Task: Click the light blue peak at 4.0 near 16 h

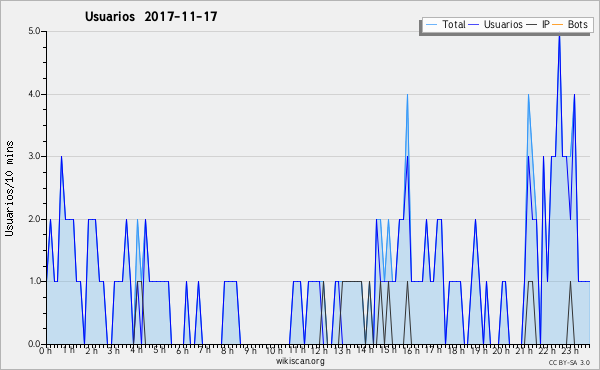Action: [408, 96]
